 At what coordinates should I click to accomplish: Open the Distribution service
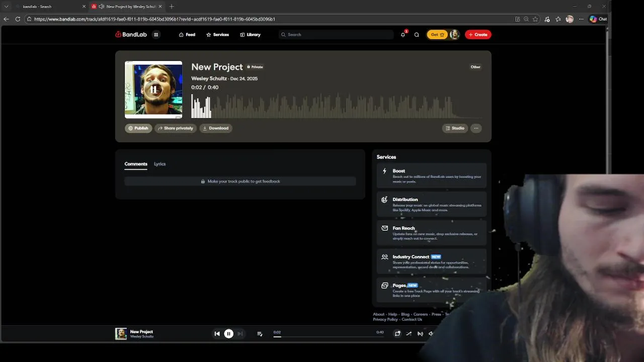pos(432,204)
